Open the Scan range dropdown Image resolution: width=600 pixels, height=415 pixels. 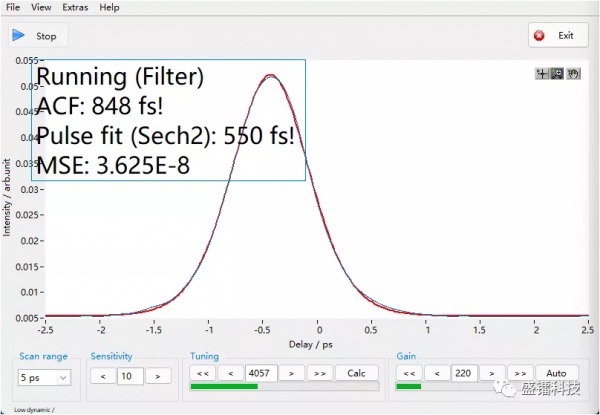pyautogui.click(x=44, y=377)
